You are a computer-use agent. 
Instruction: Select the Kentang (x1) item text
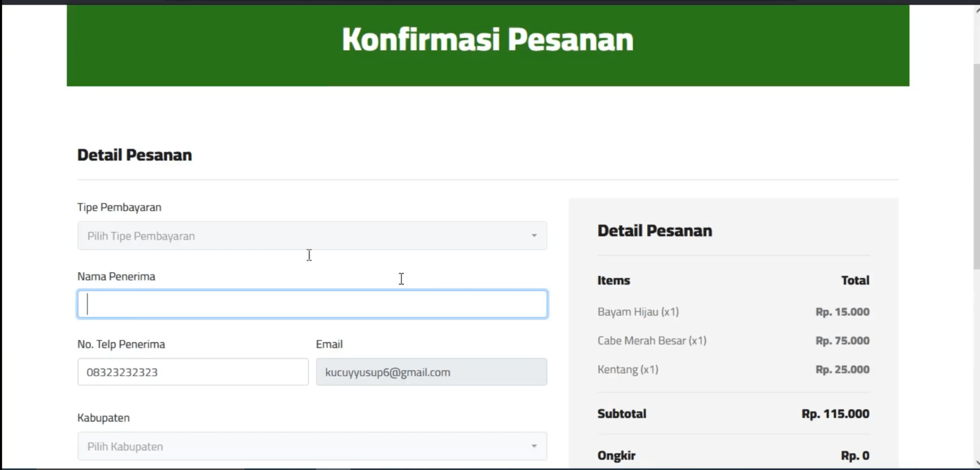(628, 369)
